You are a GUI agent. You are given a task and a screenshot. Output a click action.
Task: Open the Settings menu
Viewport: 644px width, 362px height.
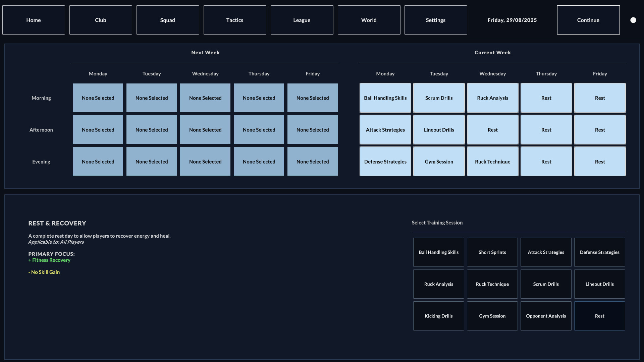coord(435,20)
